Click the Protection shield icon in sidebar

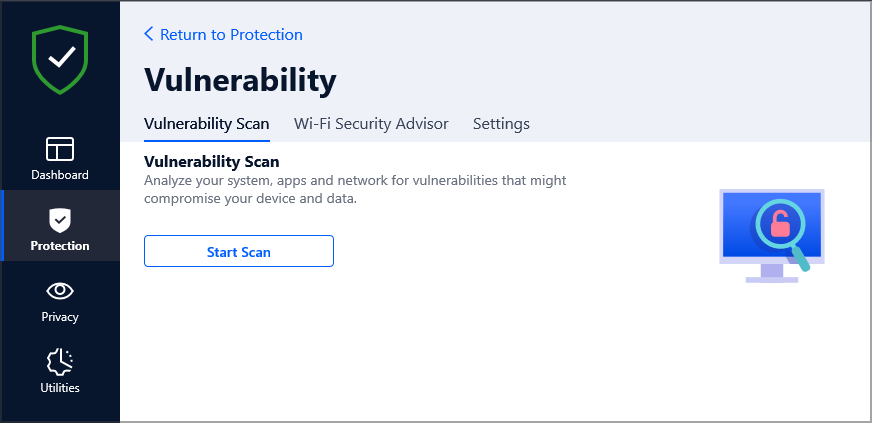point(60,219)
